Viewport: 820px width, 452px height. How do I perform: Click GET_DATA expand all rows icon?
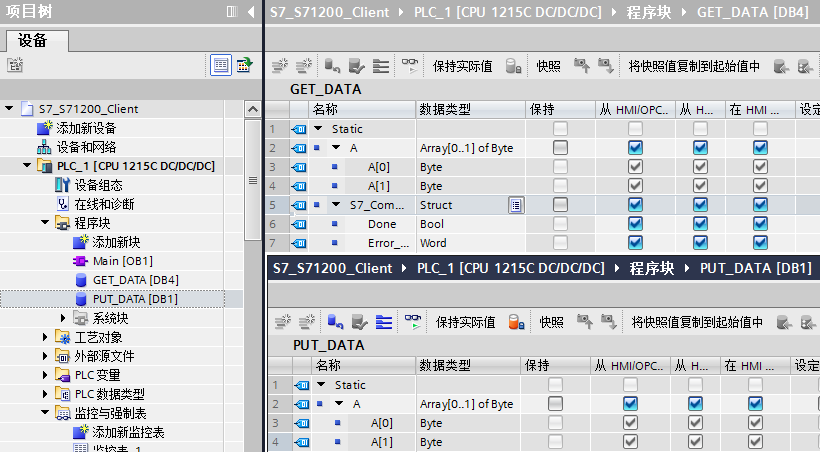pyautogui.click(x=381, y=66)
